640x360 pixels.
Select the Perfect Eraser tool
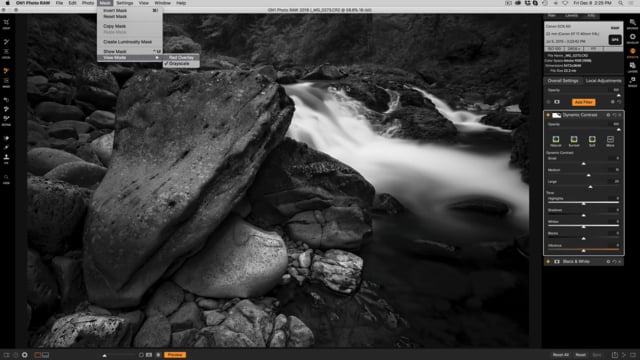6,138
